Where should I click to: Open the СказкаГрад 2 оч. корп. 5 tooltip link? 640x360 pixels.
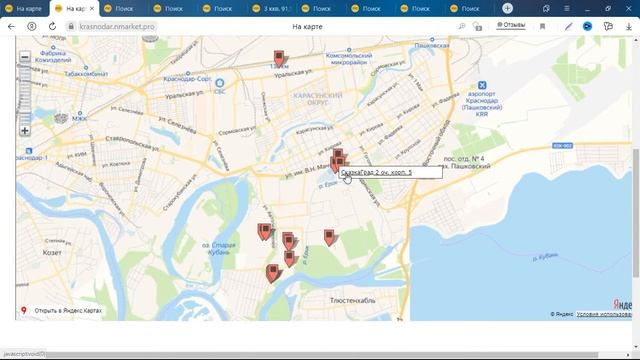[x=376, y=172]
